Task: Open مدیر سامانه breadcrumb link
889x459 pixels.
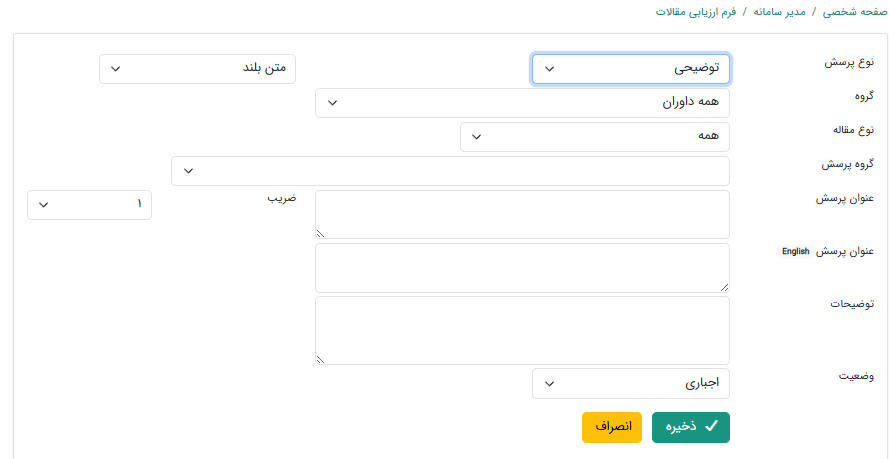Action: (x=777, y=12)
